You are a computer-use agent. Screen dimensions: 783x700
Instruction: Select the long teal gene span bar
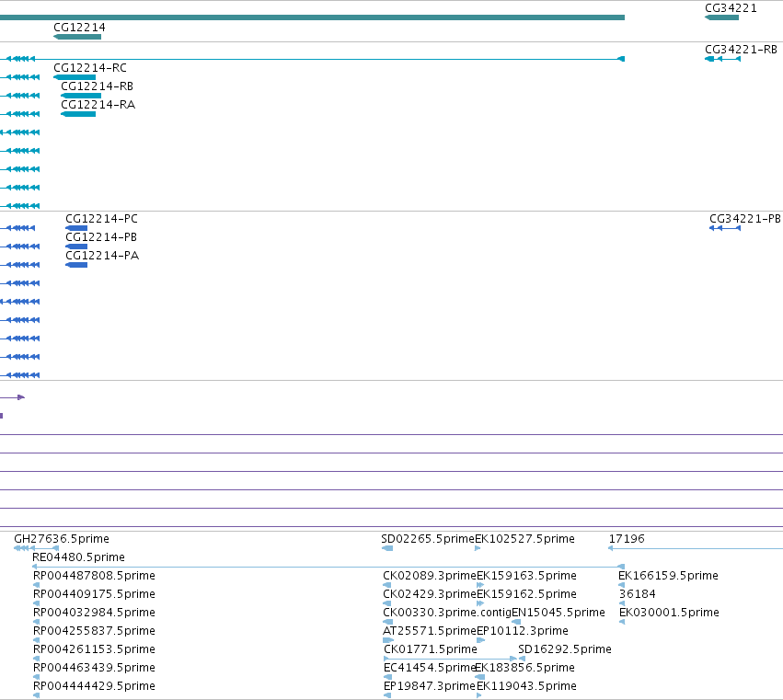point(312,18)
